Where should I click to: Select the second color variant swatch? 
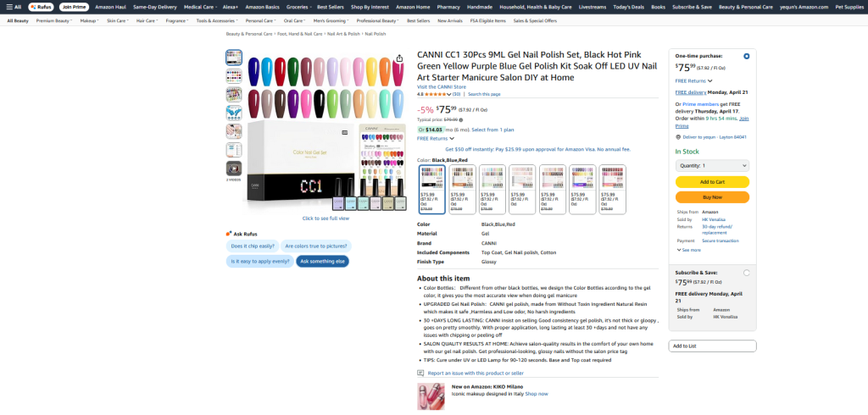tap(462, 189)
